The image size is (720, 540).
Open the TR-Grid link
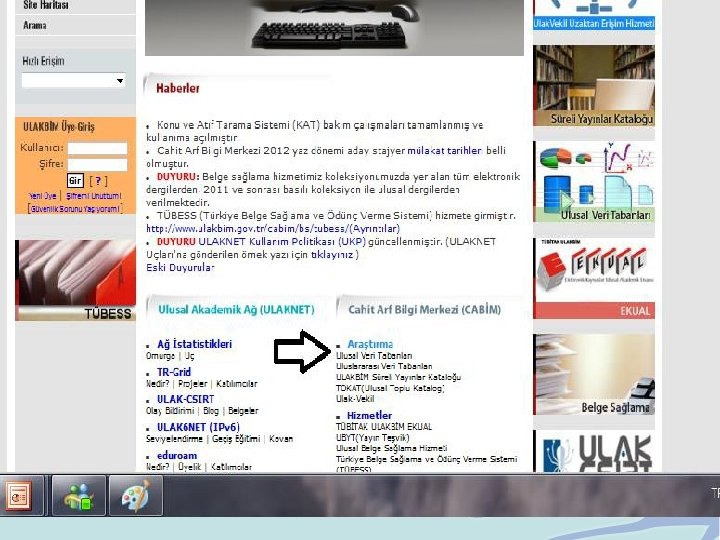pos(174,372)
